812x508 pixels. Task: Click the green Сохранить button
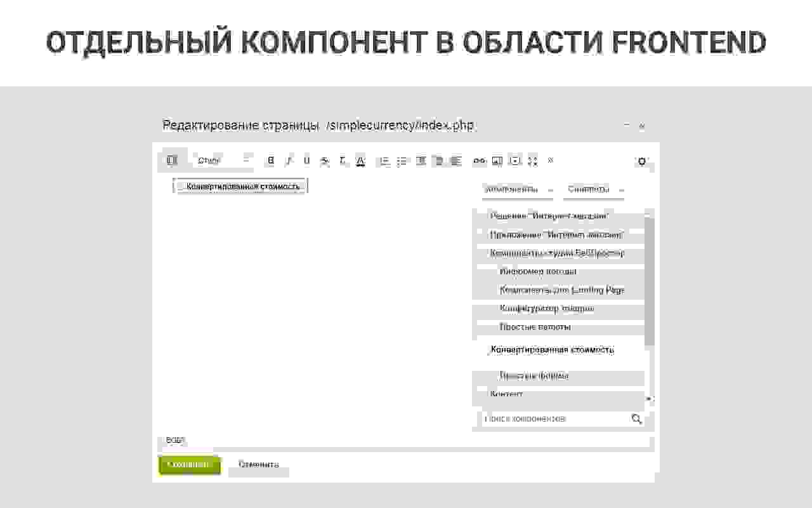tap(189, 465)
